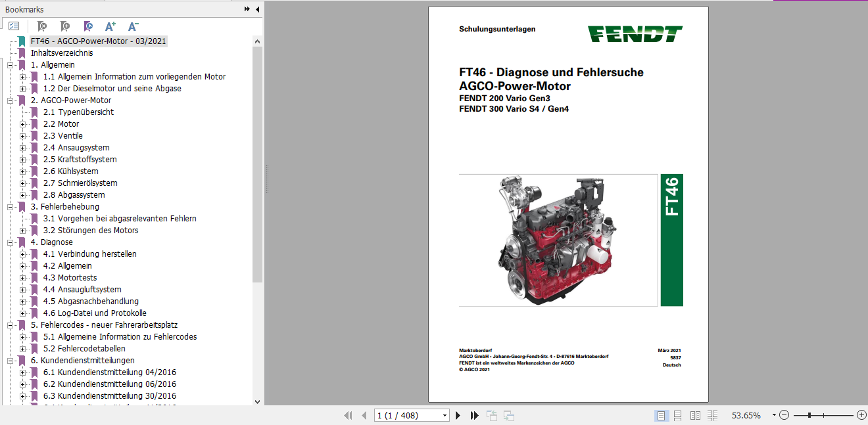This screenshot has width=868, height=425.
Task: Click the purple go-to-bookmark icon
Action: [x=87, y=26]
